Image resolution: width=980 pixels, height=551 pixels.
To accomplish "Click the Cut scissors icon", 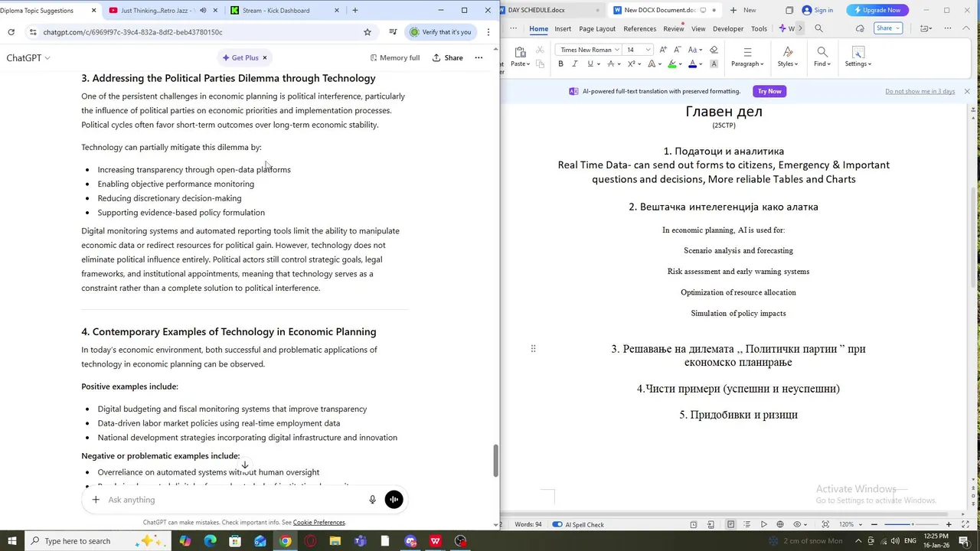I will pos(540,50).
